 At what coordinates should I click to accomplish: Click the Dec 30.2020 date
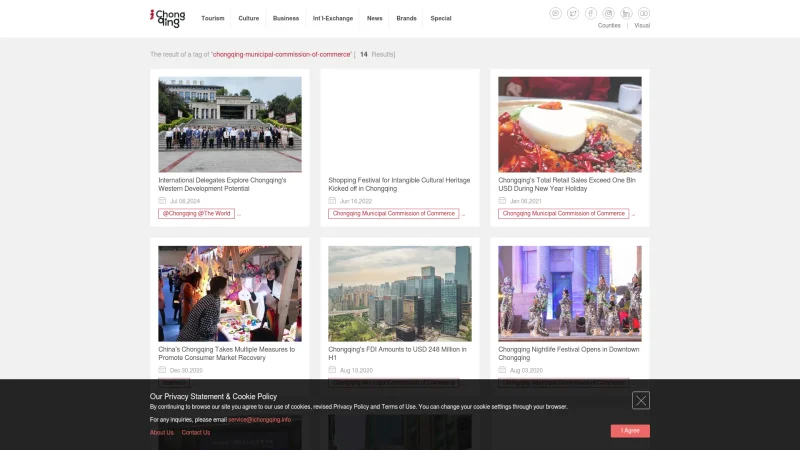pos(186,370)
